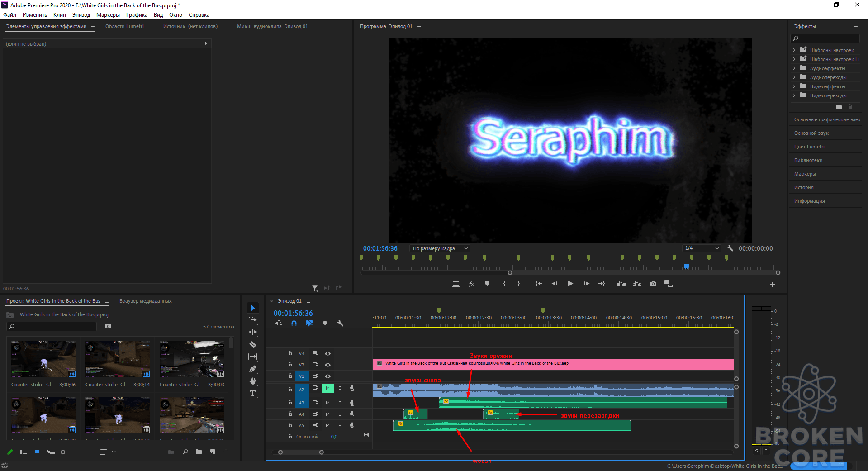Unmute track A2 with M button
Viewport: 868px width, 471px height.
coord(327,388)
